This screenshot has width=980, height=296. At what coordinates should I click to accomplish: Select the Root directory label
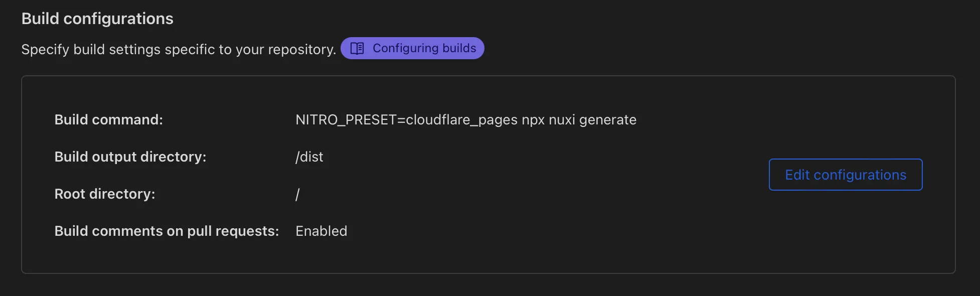pos(104,194)
